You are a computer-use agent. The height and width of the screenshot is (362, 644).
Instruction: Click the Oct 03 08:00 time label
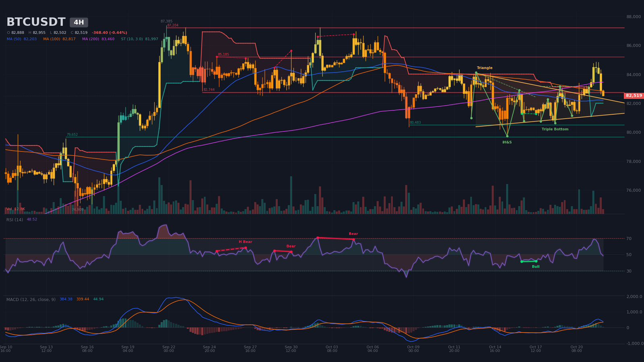[x=332, y=349]
